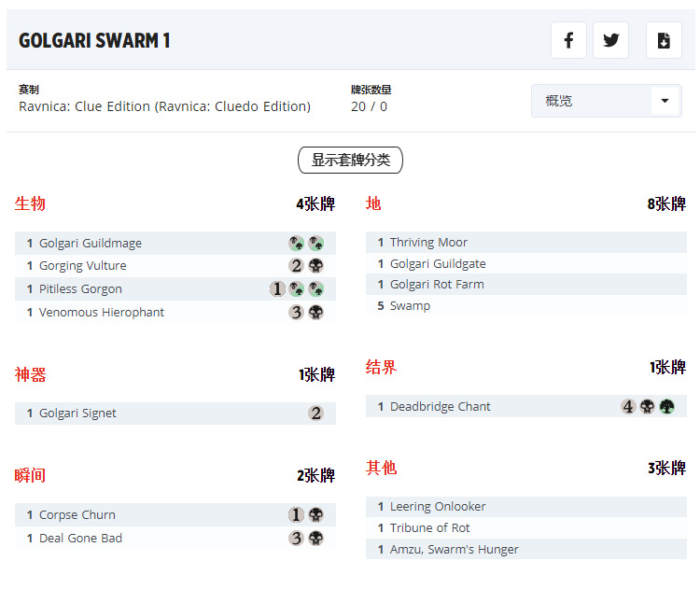Click the Golgari Signet mana cost icon
The width and height of the screenshot is (700, 589).
tap(315, 413)
